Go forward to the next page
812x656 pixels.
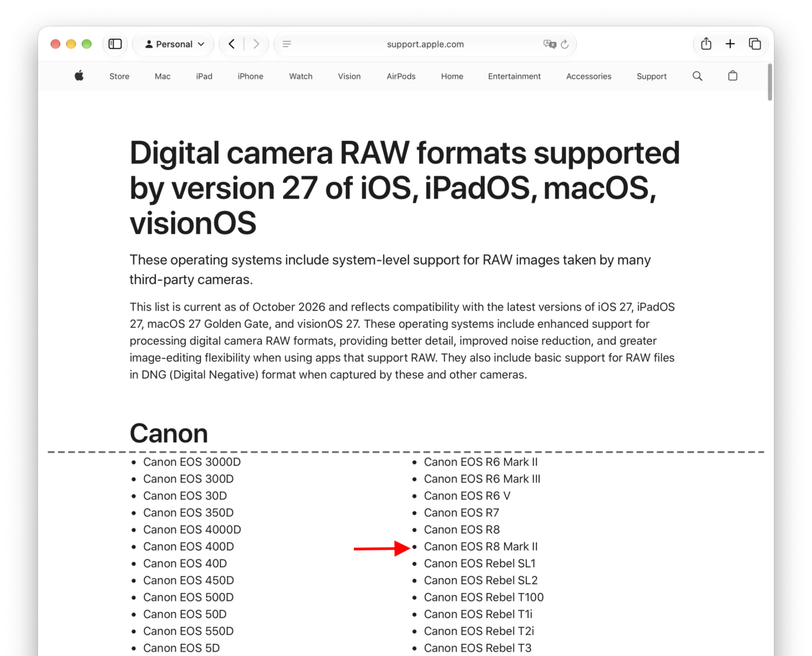click(x=256, y=44)
